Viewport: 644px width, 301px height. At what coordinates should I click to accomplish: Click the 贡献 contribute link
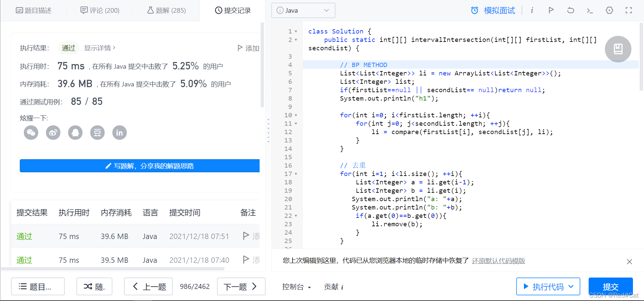point(333,287)
